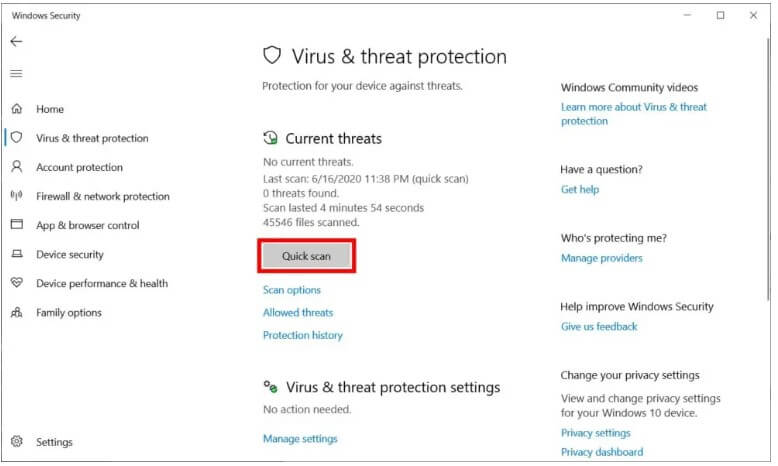Open Scan options link
The image size is (778, 466).
click(x=292, y=290)
